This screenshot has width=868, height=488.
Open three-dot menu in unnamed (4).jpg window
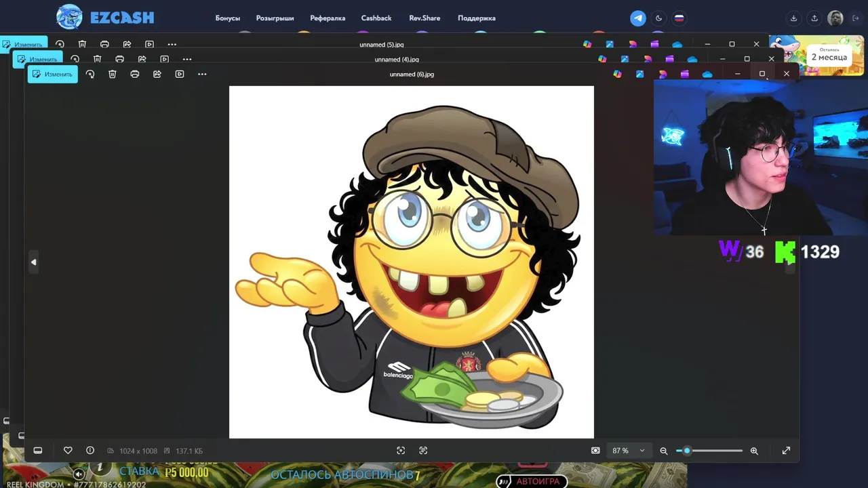click(187, 60)
